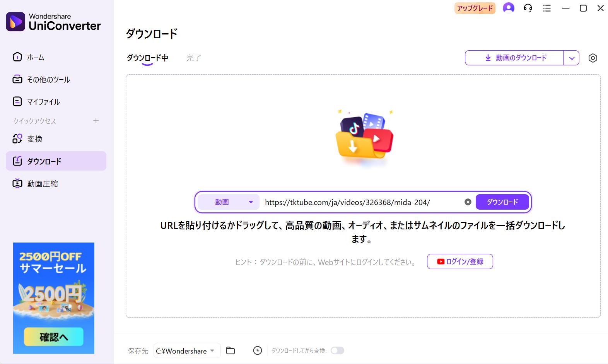608x364 pixels.
Task: Open support via headset icon
Action: [x=528, y=8]
